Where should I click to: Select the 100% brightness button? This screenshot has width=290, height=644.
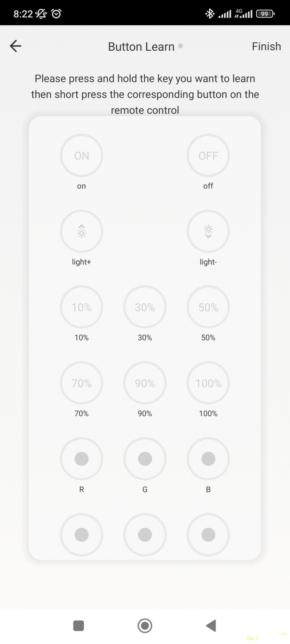(x=208, y=383)
